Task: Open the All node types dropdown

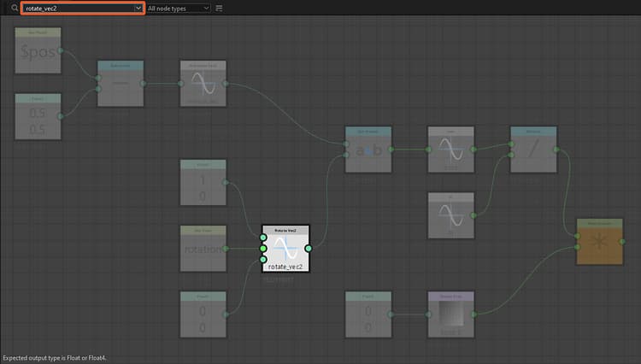Action: click(179, 9)
